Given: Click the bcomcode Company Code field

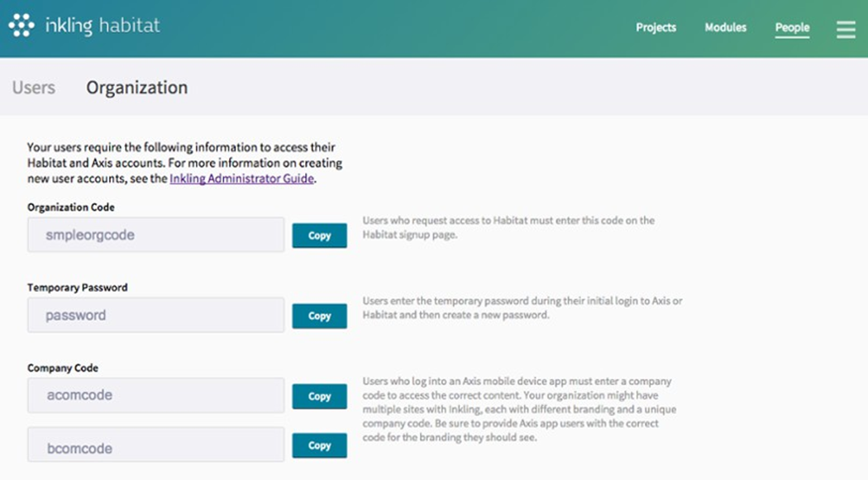Looking at the screenshot, I should [155, 447].
